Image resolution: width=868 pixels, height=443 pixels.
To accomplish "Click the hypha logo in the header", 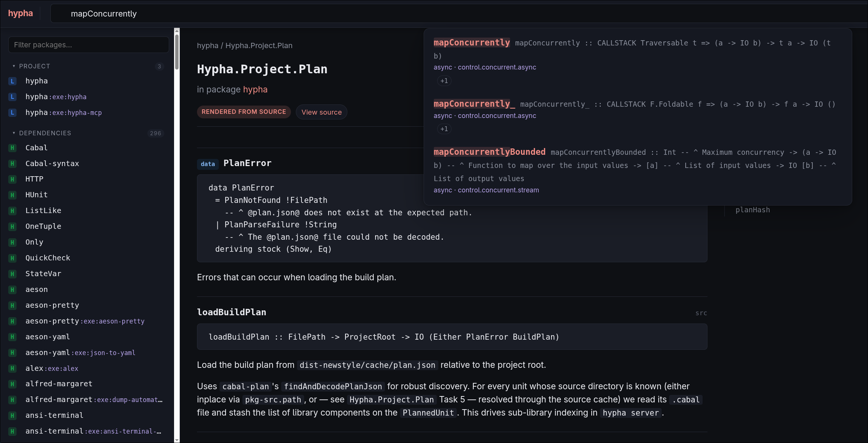I will point(20,14).
